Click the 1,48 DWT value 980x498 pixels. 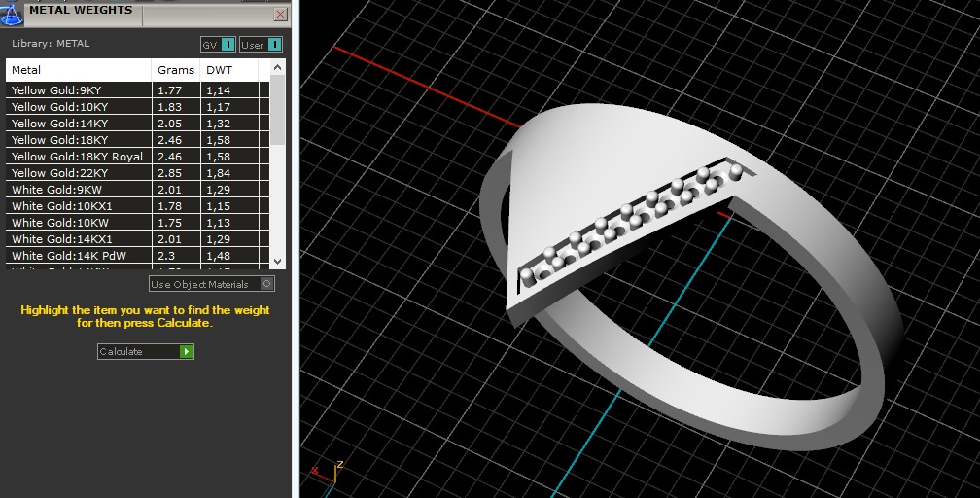click(218, 256)
